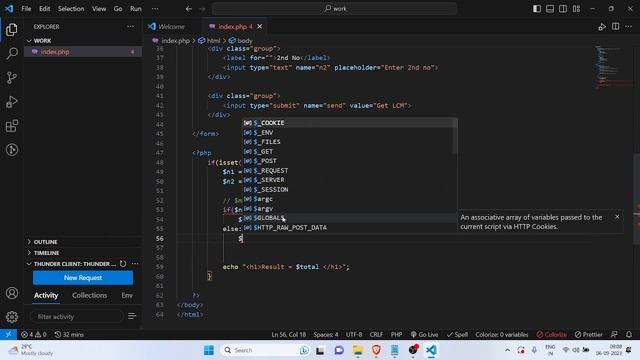Open the View menu
This screenshot has width=640, height=360.
tap(99, 9)
